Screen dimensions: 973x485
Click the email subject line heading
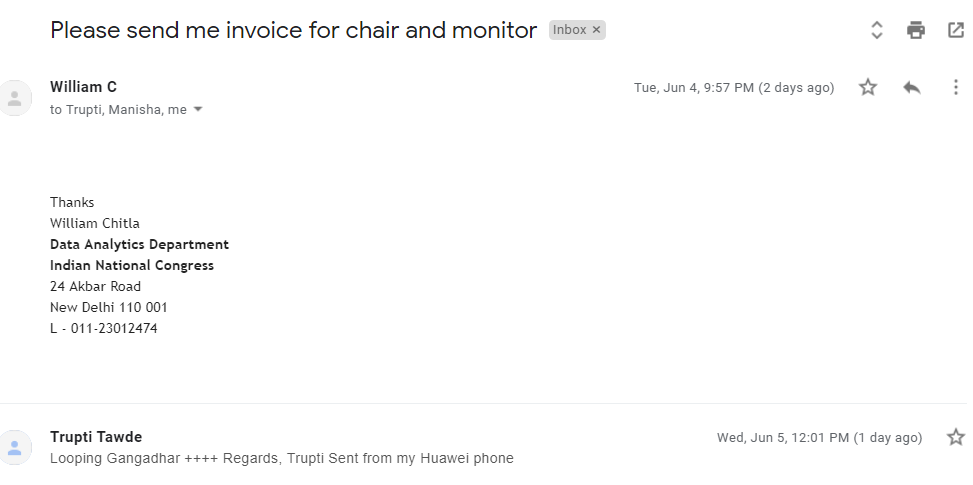click(293, 30)
